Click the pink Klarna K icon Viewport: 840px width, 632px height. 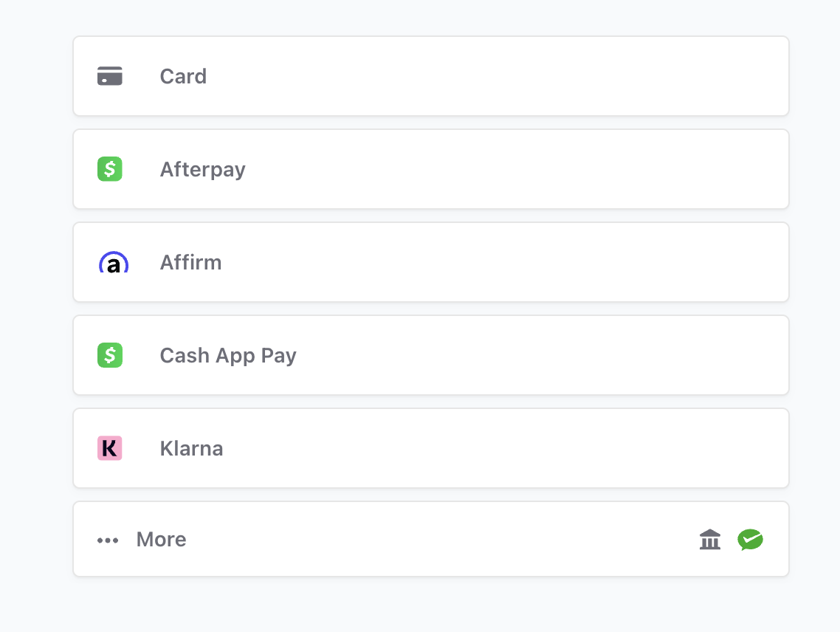pos(110,448)
